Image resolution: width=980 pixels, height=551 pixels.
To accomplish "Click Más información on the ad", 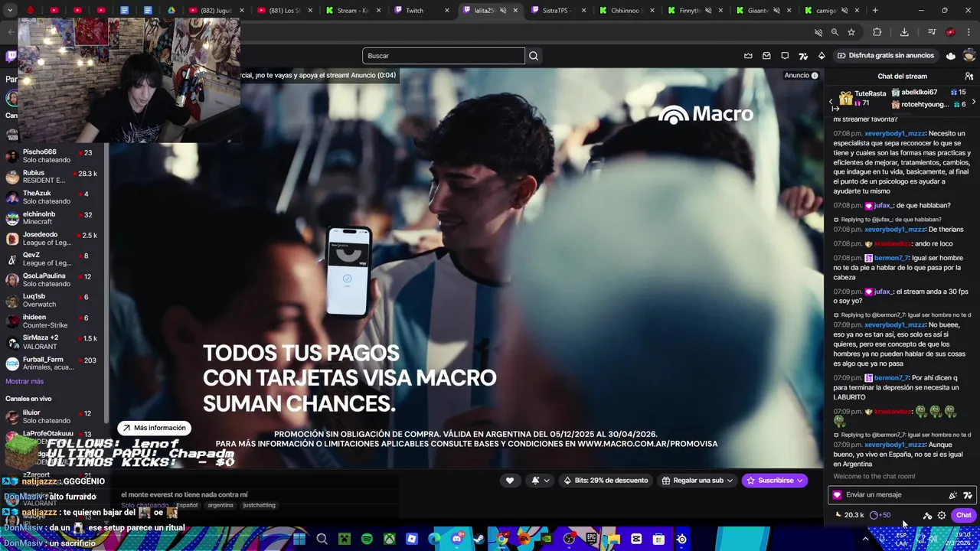I will (154, 428).
